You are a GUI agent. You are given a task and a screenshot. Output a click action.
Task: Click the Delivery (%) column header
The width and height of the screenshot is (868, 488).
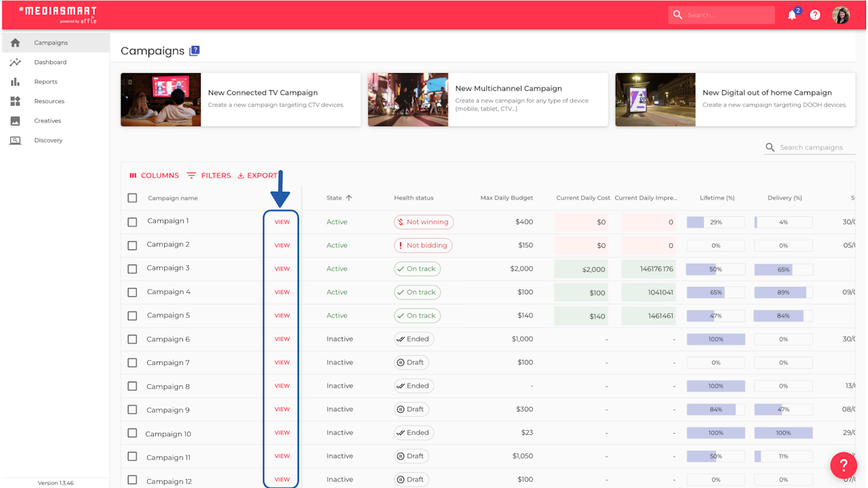785,198
